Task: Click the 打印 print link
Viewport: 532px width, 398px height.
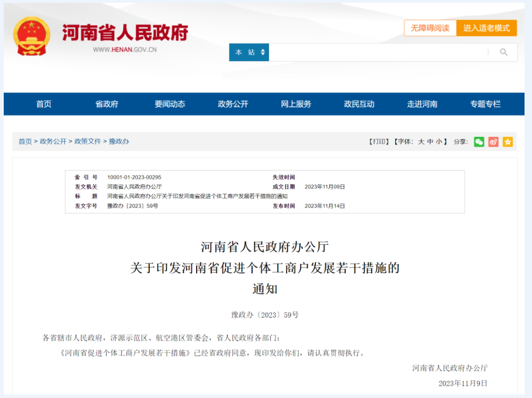Action: pos(379,142)
